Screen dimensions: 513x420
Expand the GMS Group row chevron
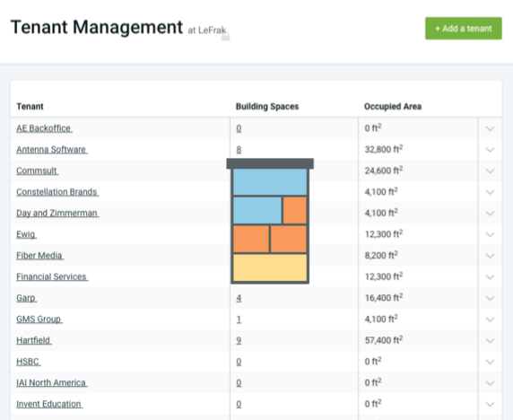(490, 319)
